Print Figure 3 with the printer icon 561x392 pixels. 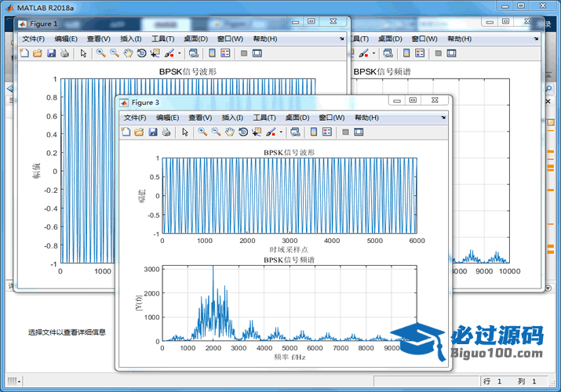click(166, 132)
